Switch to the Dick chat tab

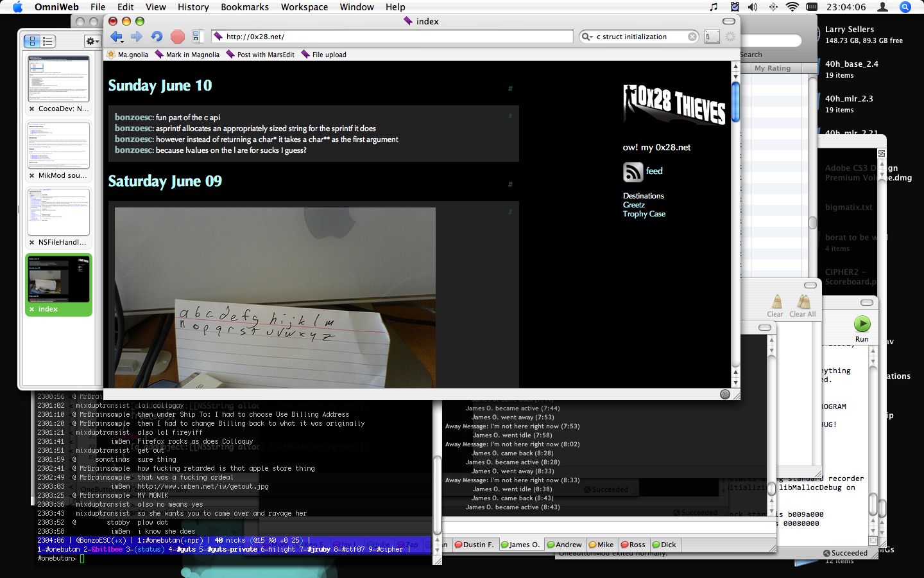click(664, 545)
